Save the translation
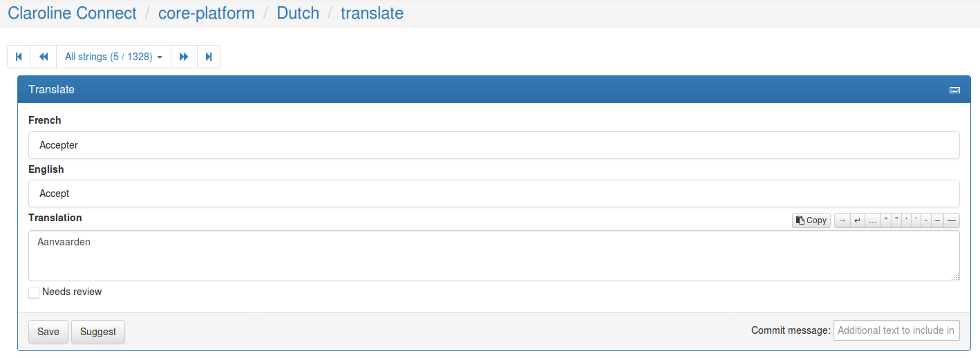980x358 pixels. pyautogui.click(x=48, y=332)
